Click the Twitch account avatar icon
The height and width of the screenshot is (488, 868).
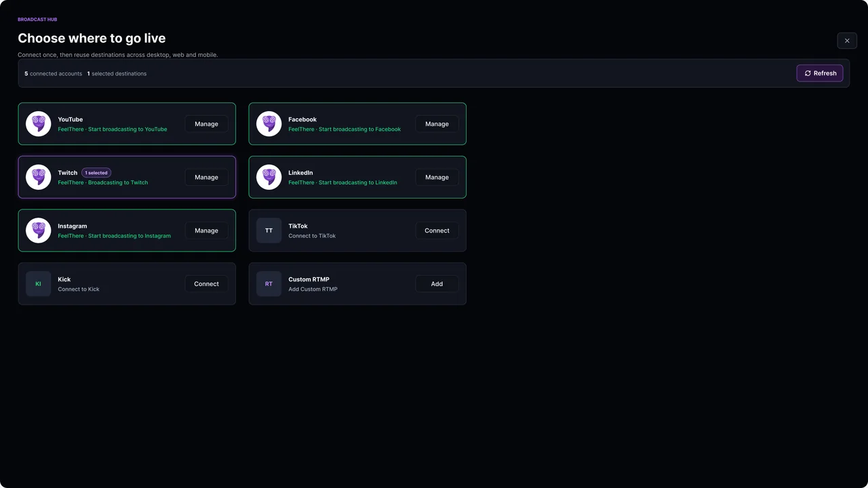(x=39, y=177)
